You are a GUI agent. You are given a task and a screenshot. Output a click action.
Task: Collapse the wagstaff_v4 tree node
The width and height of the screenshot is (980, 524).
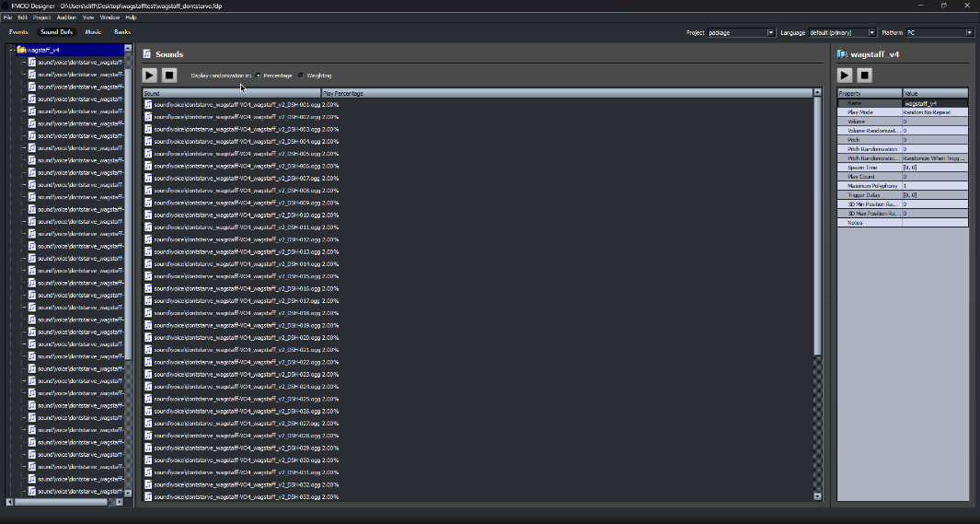(11, 50)
